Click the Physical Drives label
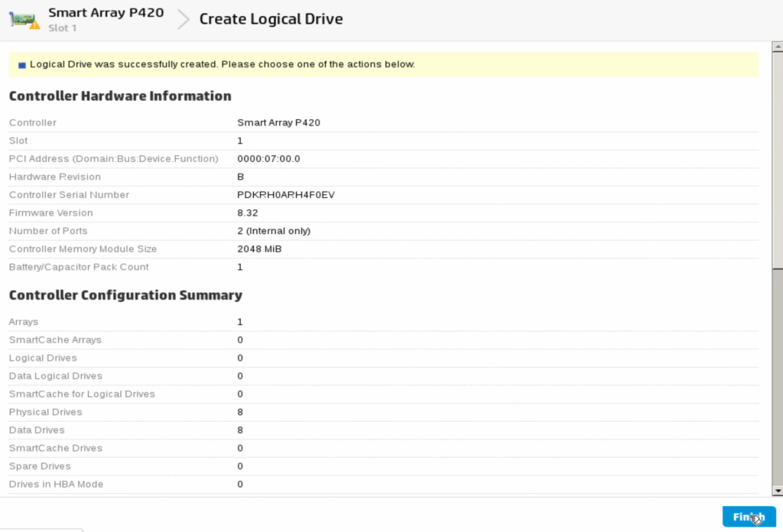Screen dimensions: 783x532 [45, 412]
